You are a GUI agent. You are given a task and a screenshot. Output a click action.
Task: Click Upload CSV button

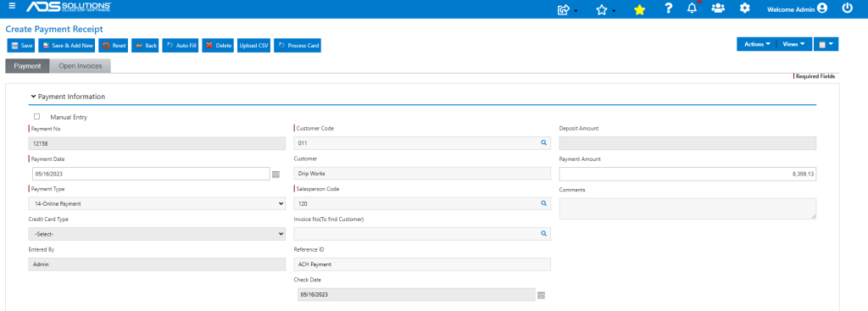click(254, 46)
